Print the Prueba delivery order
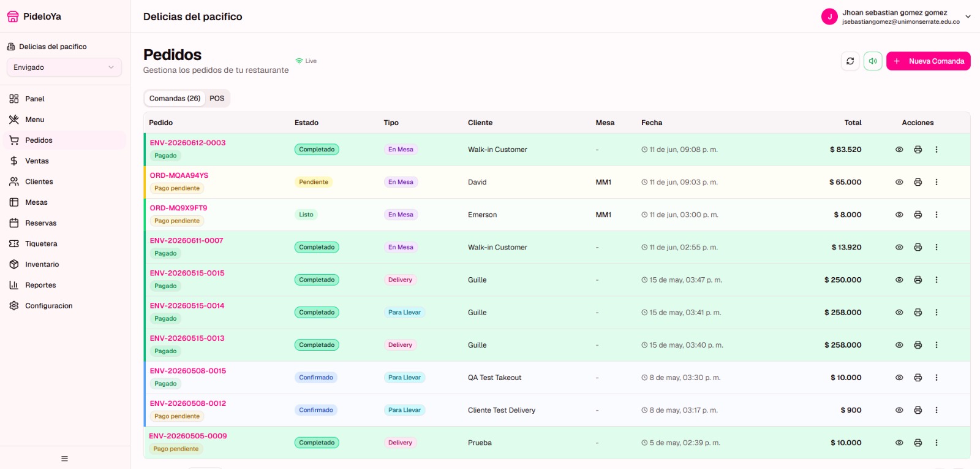Image resolution: width=980 pixels, height=469 pixels. pos(918,443)
